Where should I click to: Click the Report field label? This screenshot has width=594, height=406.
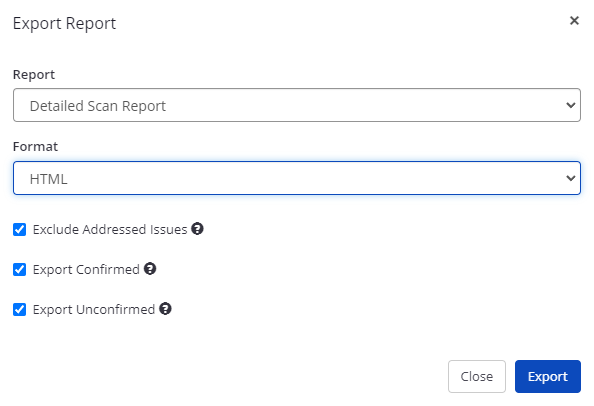click(34, 75)
